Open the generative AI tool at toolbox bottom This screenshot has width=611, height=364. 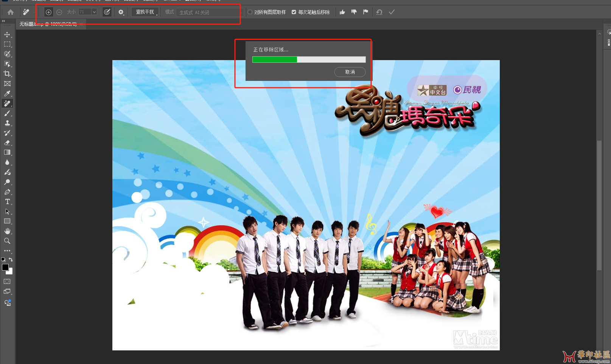(7, 303)
